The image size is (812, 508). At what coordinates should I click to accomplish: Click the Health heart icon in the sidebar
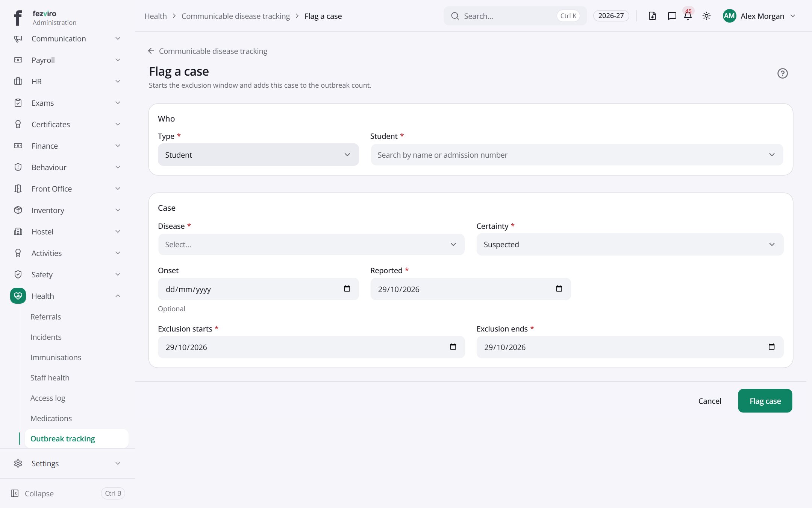click(x=18, y=296)
